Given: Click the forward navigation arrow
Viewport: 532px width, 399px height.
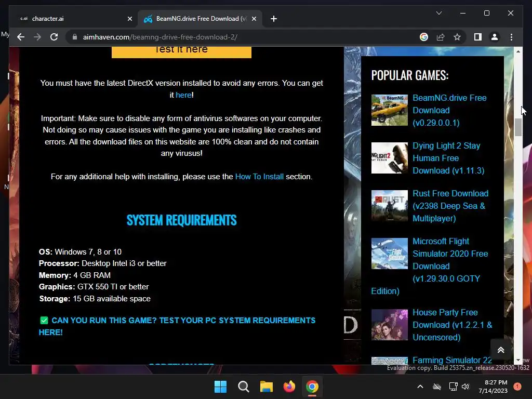Looking at the screenshot, I should point(37,37).
